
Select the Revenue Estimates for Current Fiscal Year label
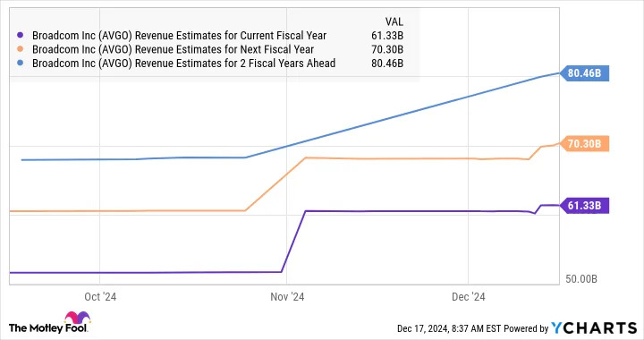point(179,36)
